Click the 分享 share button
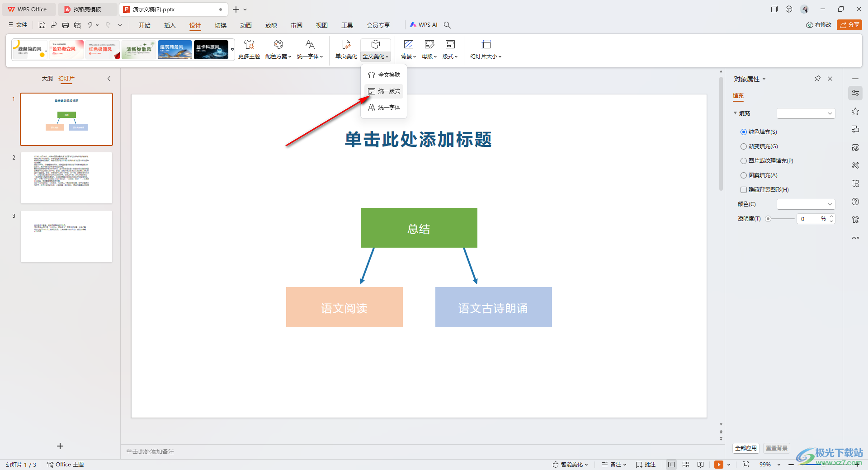This screenshot has width=868, height=470. (x=849, y=25)
